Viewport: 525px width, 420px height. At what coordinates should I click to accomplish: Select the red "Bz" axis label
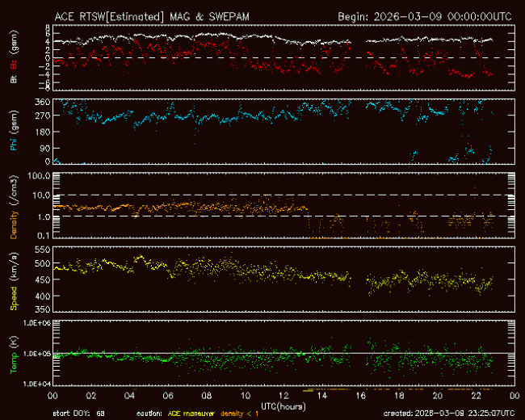tap(14, 64)
